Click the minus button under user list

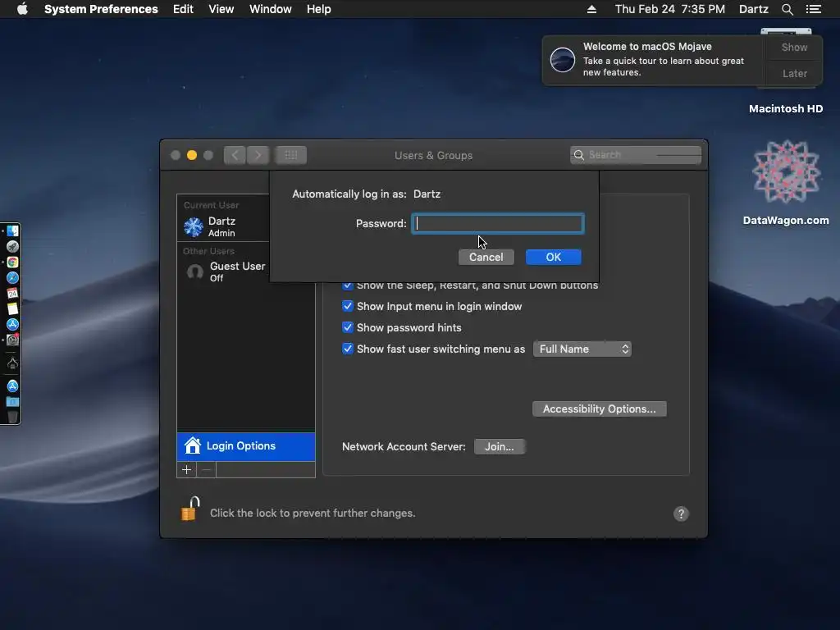coord(206,470)
